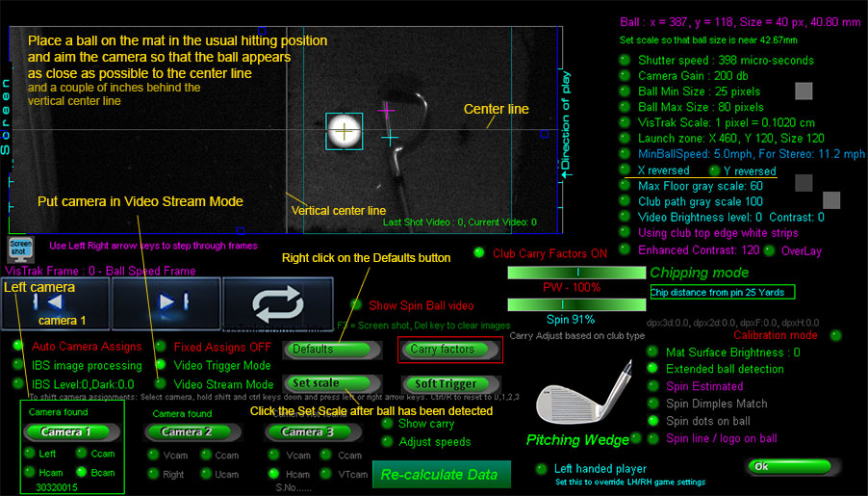Screen dimensions: 868x496
Task: Toggle X reversed option
Action: click(x=625, y=170)
